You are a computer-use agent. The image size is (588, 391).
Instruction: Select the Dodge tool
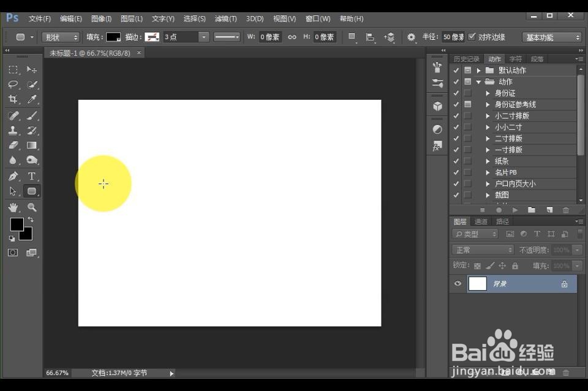(x=32, y=160)
